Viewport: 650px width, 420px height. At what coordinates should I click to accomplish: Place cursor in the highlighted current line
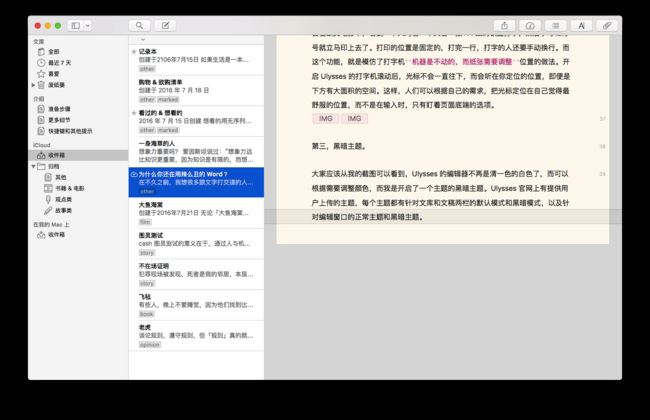point(443,217)
